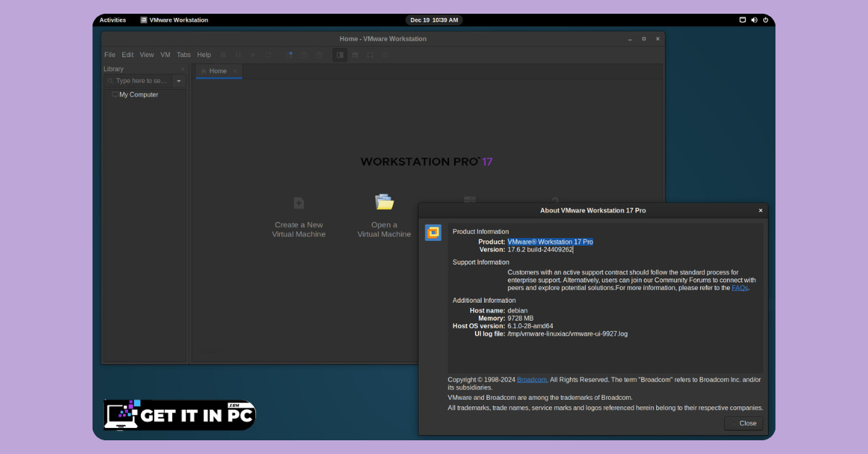Click the Create a New Virtual Machine label
The width and height of the screenshot is (868, 454).
click(299, 230)
